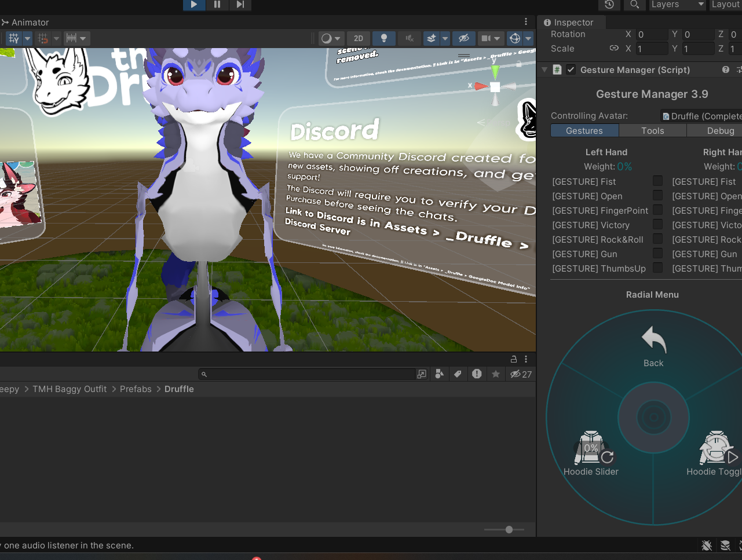
Task: Toggle scene effects icon
Action: [x=432, y=38]
